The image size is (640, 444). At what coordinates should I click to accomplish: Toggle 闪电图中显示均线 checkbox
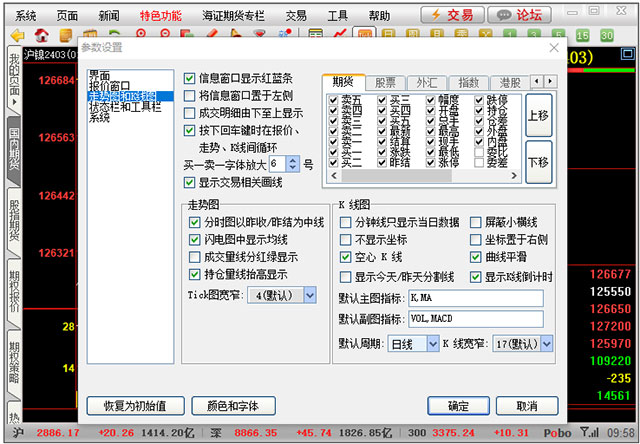point(195,240)
